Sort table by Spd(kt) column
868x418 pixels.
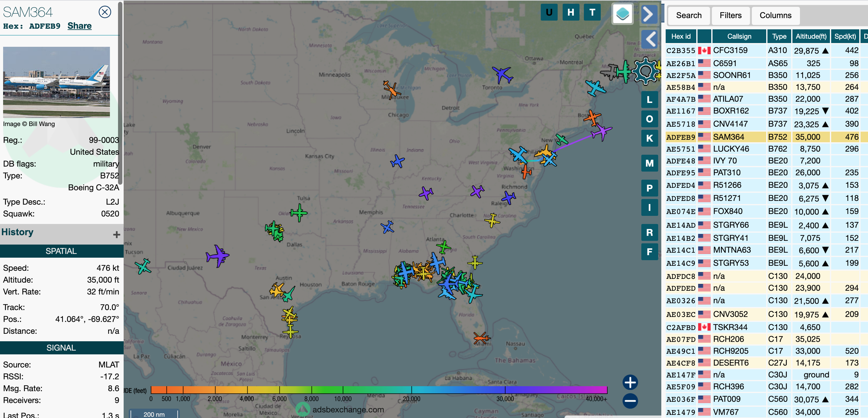845,36
